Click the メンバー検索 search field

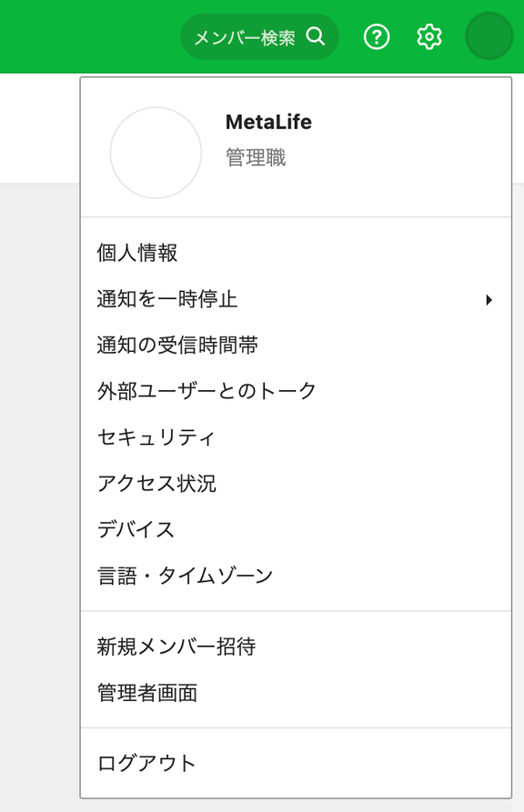pos(259,36)
